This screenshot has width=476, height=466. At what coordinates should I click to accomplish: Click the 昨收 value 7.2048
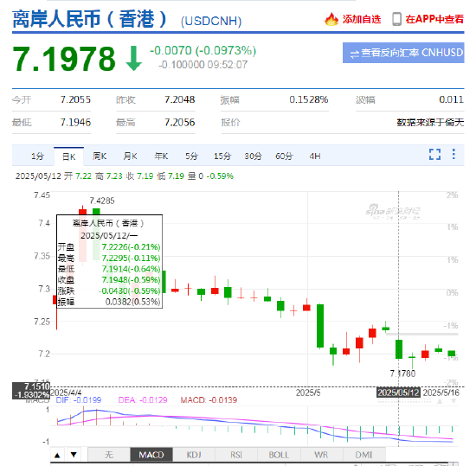180,99
